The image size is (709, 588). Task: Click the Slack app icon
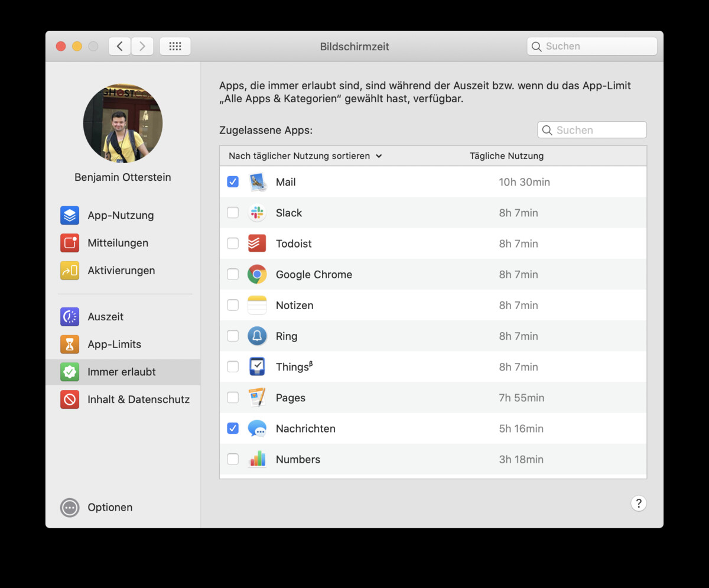(x=257, y=213)
